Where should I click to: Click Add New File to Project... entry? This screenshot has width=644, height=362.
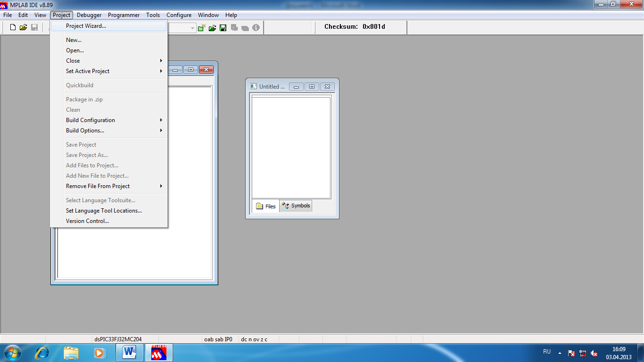pos(109,176)
